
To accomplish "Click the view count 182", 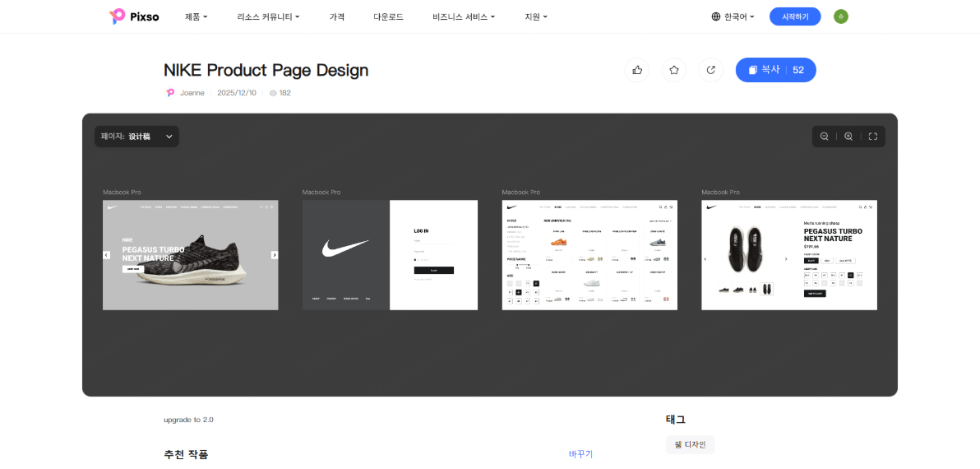I will point(285,93).
